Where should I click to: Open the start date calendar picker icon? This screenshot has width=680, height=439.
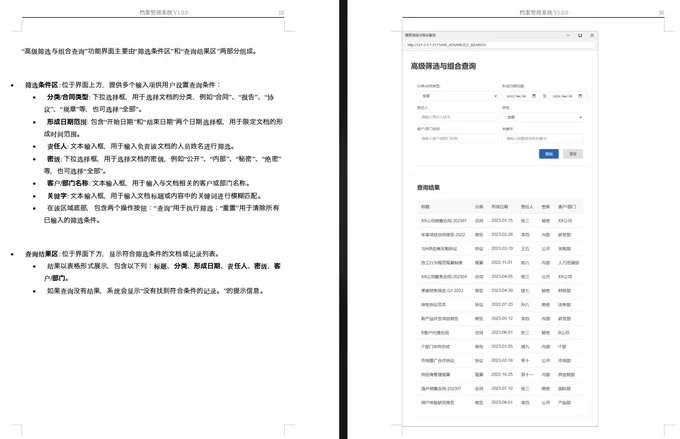pos(534,96)
